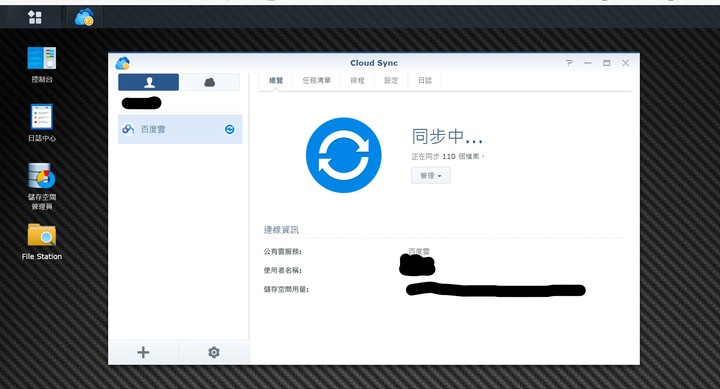This screenshot has width=720, height=389.
Task: Click the 儲存空間用量 label
Action: click(286, 289)
